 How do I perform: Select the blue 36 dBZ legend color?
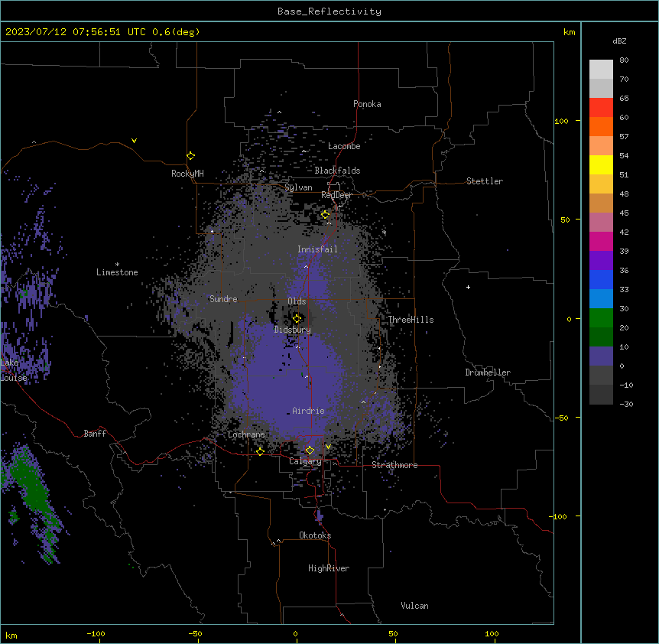[601, 279]
